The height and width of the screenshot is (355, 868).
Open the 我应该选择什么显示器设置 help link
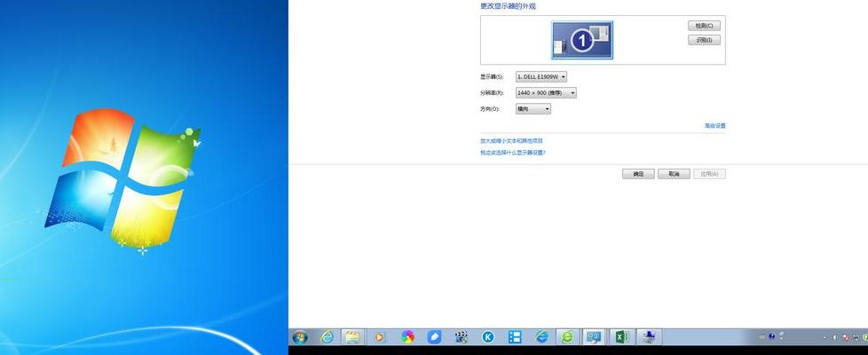513,153
